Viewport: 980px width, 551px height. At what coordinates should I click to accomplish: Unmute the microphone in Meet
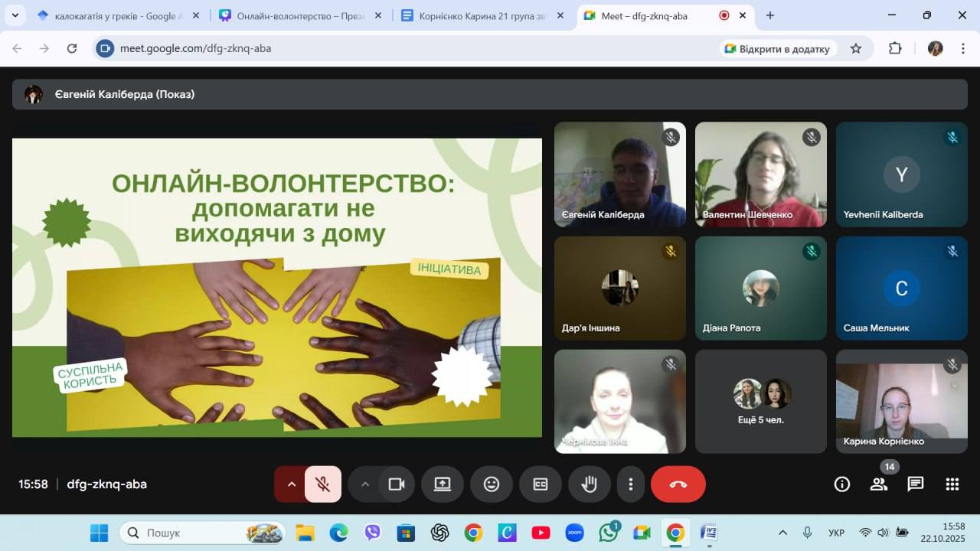pos(323,484)
